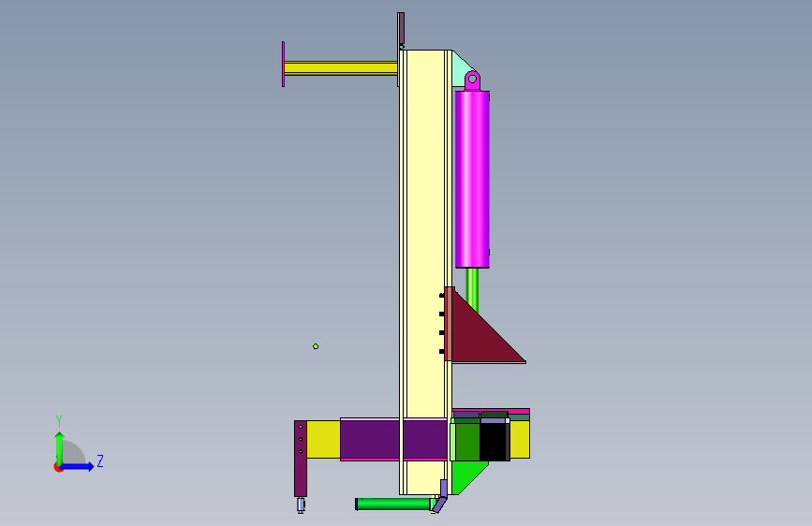Click the small yellow-green reference point
Image resolution: width=812 pixels, height=526 pixels.
316,346
